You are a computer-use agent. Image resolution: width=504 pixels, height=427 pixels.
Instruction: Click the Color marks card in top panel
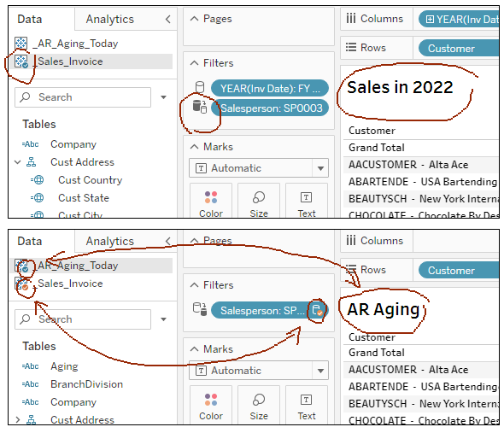click(x=211, y=202)
